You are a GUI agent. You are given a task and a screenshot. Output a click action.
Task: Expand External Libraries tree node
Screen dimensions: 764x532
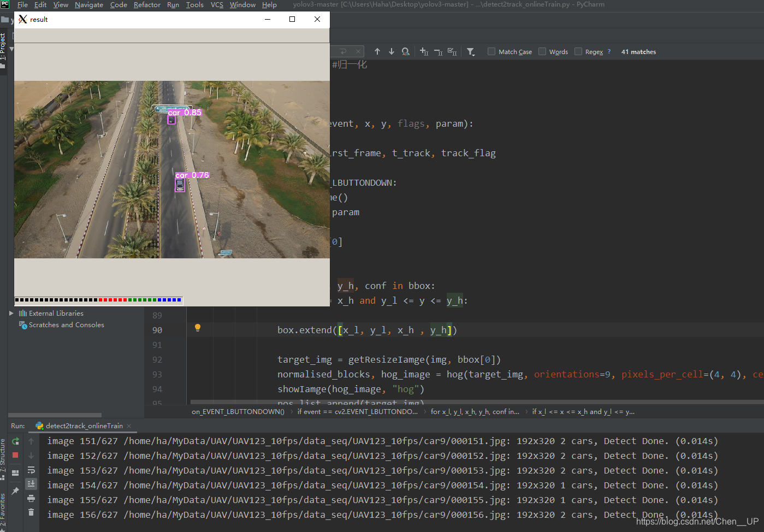(11, 313)
